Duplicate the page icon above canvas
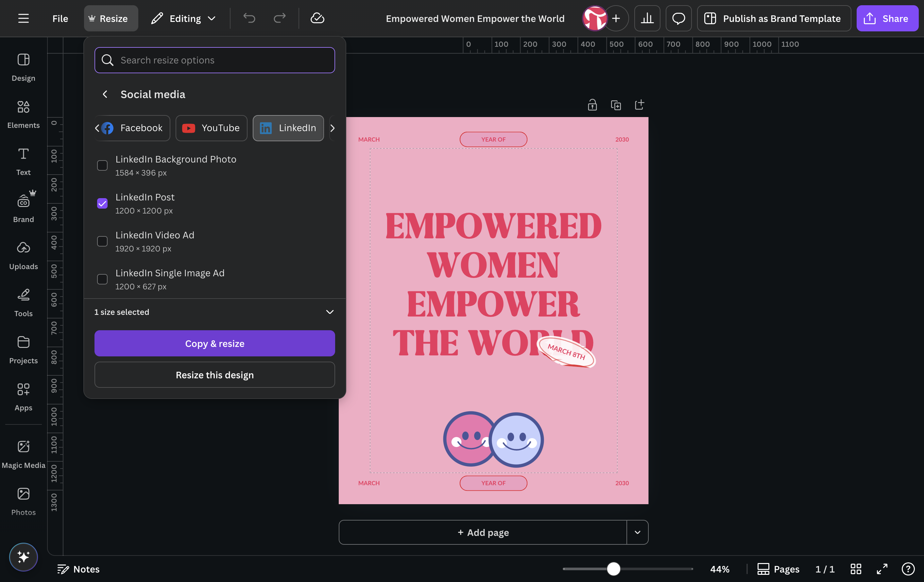The image size is (924, 582). [616, 105]
